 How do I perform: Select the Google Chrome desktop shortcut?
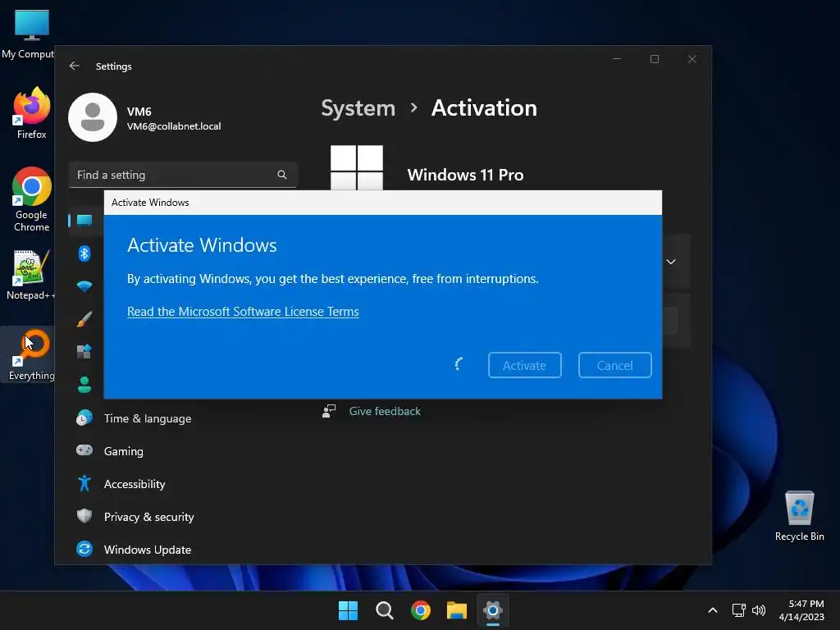(x=32, y=199)
